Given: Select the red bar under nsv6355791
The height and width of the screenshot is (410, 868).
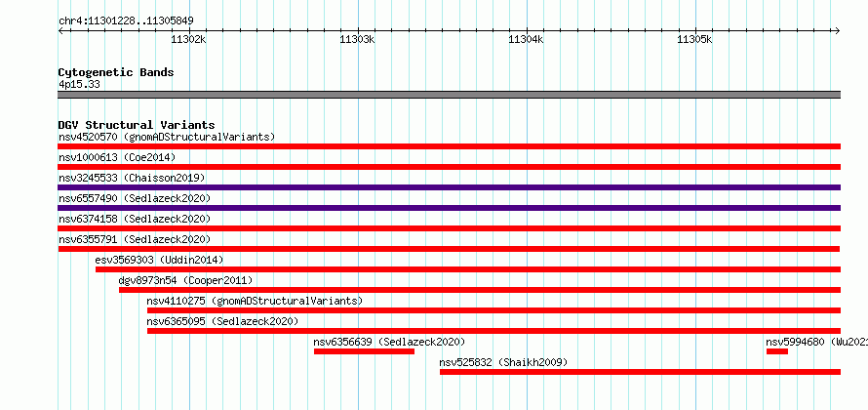Looking at the screenshot, I should click(x=449, y=249).
